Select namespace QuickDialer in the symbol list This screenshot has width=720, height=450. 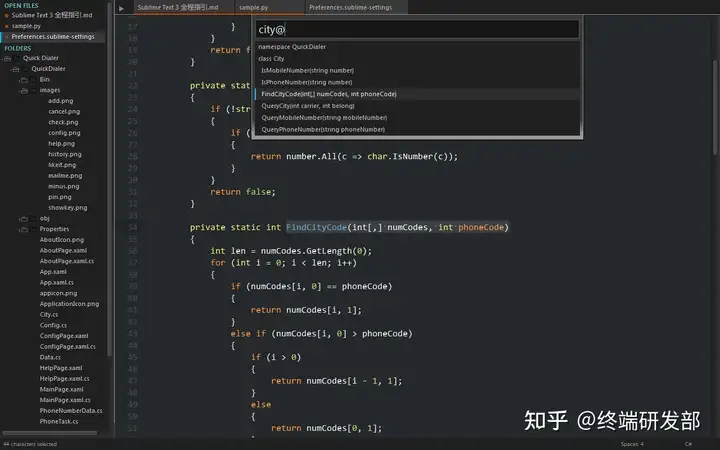[x=417, y=47]
